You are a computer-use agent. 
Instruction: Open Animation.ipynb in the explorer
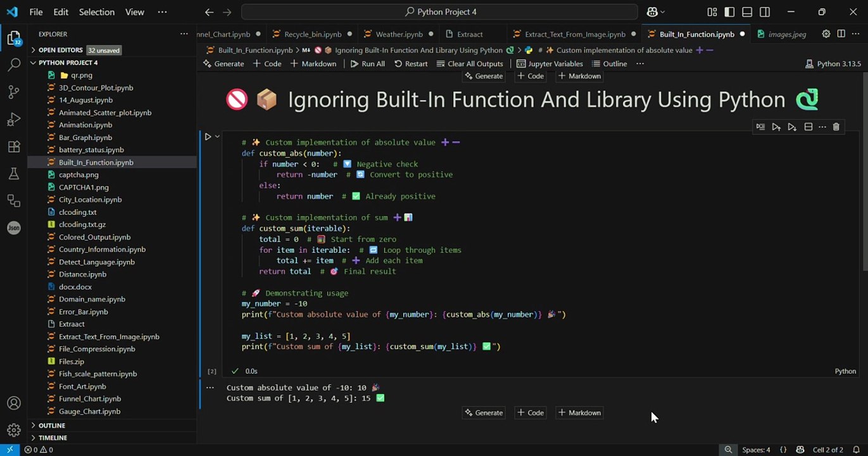tap(85, 125)
